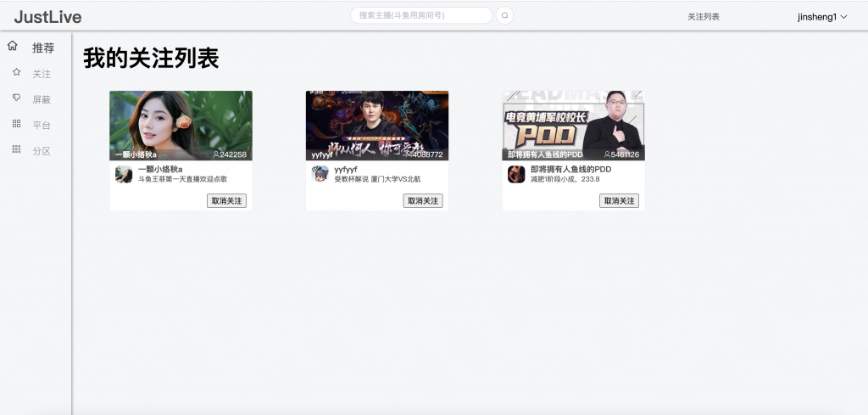Image resolution: width=868 pixels, height=415 pixels.
Task: Expand the jinsheng1 account dropdown
Action: (822, 16)
